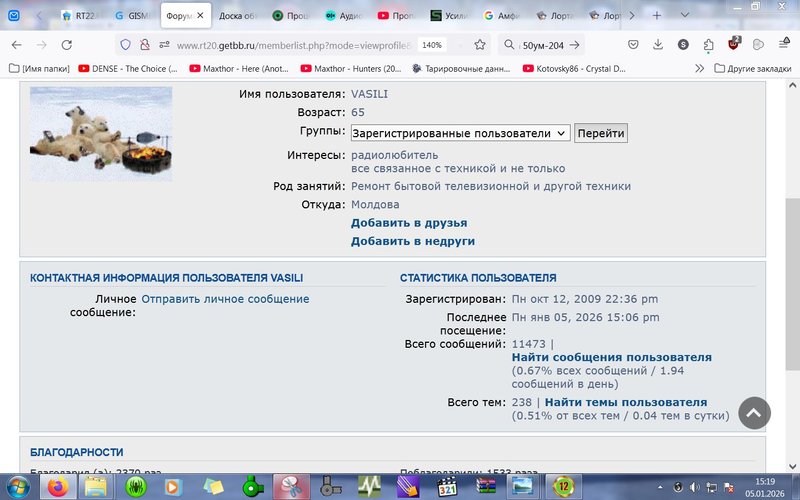
Task: Click the polar bears avatar image
Action: tap(101, 134)
